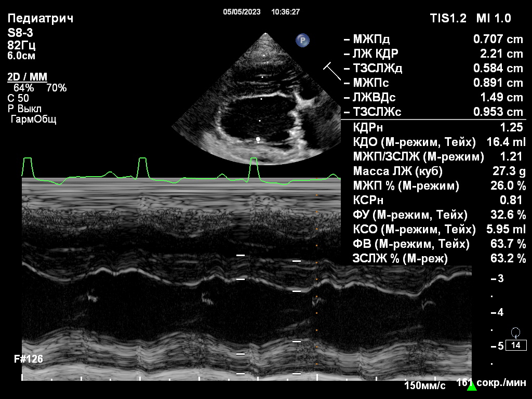
Task: Click the 150мм/с sweep speed label
Action: click(x=425, y=385)
